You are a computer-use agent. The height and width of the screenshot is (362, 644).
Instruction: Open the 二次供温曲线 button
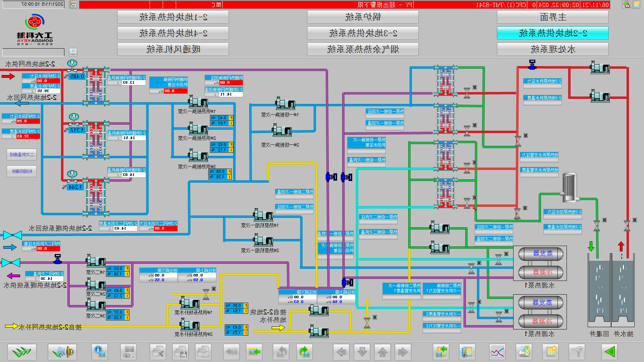coord(22,155)
